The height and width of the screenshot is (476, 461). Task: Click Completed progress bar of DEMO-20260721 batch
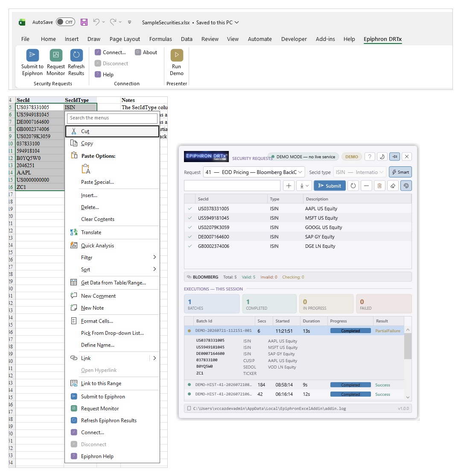click(350, 331)
